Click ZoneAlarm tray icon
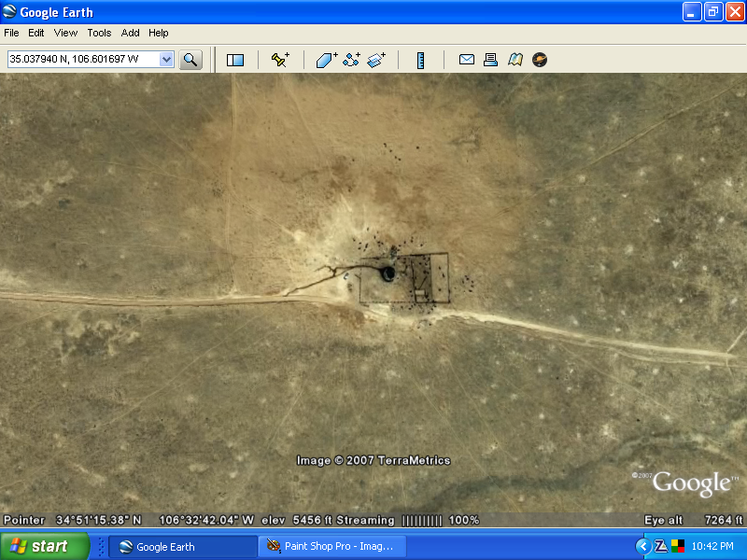Screen dimensions: 747x560 661,546
